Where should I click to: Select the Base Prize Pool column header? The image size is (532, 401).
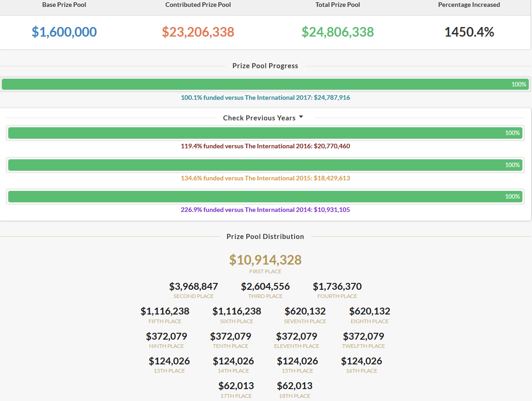[64, 5]
